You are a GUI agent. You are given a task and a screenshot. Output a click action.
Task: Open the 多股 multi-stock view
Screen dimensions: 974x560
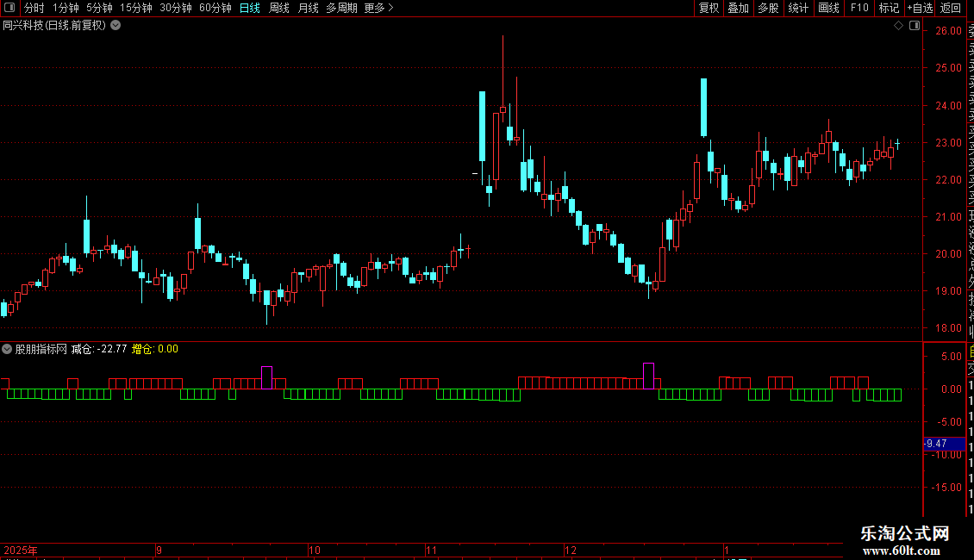(x=768, y=8)
